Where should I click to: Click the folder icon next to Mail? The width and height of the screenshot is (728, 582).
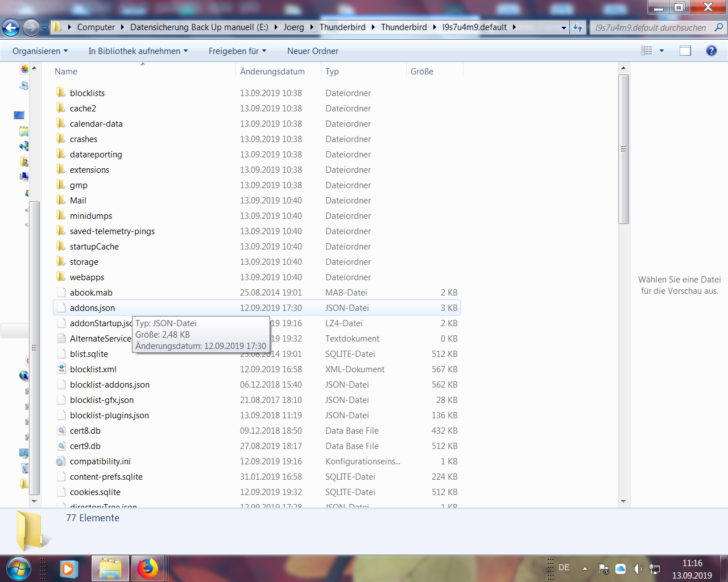point(61,200)
